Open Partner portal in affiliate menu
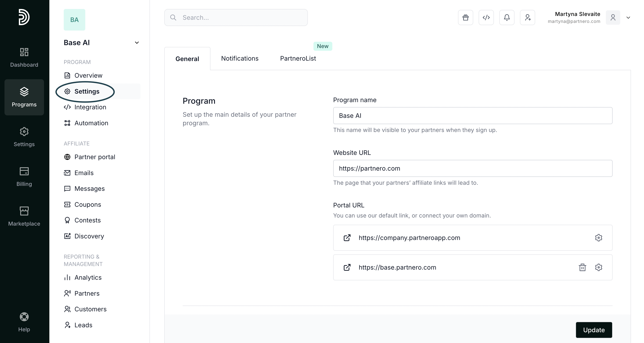This screenshot has height=343, width=644. pos(94,157)
